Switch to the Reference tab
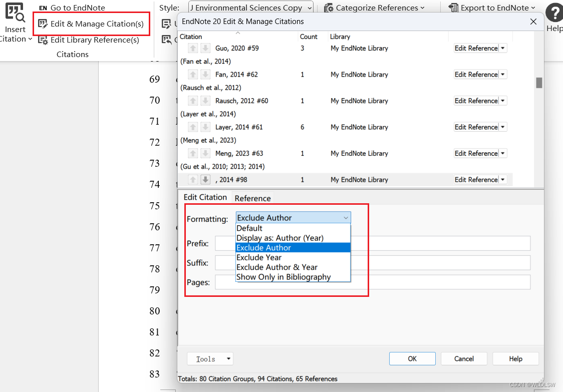Screen dimensions: 563x392 [x=253, y=198]
